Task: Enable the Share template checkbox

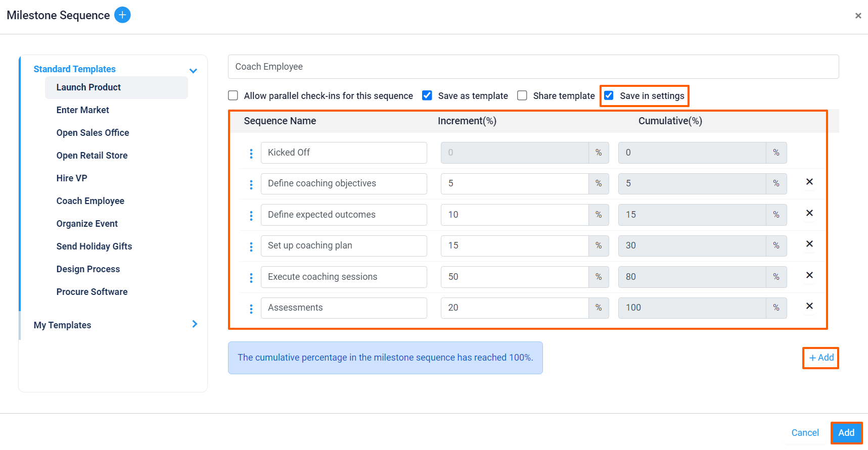Action: point(522,95)
